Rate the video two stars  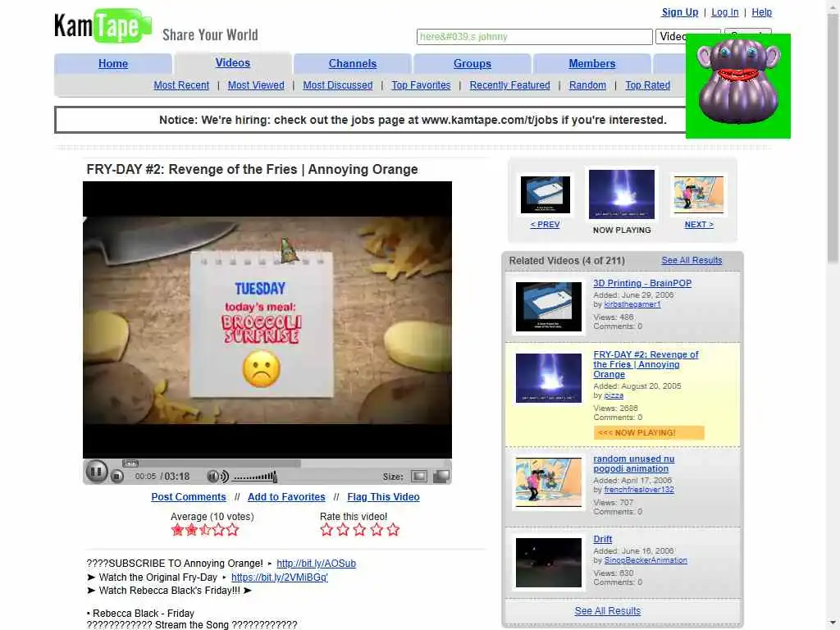[x=343, y=530]
